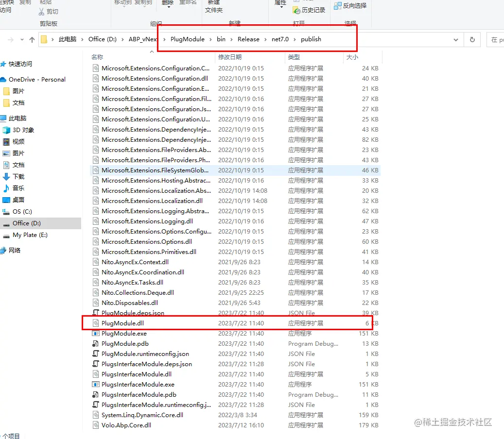The image size is (504, 439).
Task: Create new folder via 新建文件夹 icon
Action: [215, 7]
